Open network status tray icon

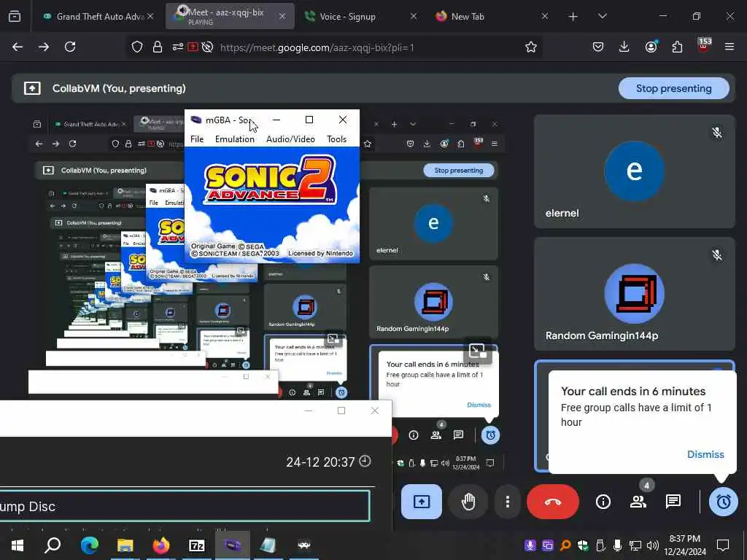coord(635,545)
